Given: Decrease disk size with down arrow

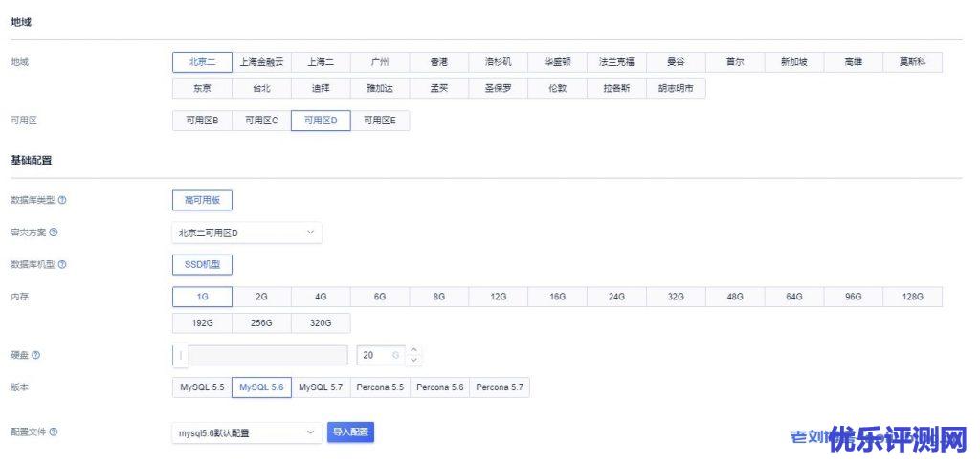Looking at the screenshot, I should (413, 361).
